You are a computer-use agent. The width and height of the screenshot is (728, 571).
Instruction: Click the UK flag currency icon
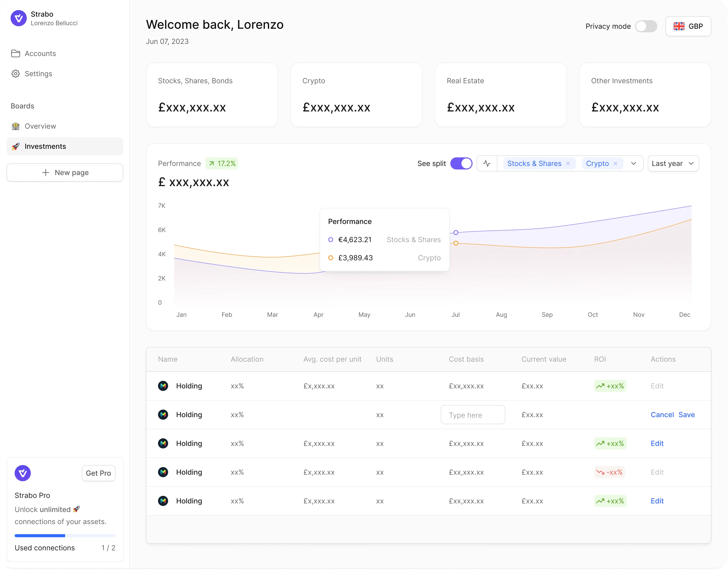click(x=679, y=26)
